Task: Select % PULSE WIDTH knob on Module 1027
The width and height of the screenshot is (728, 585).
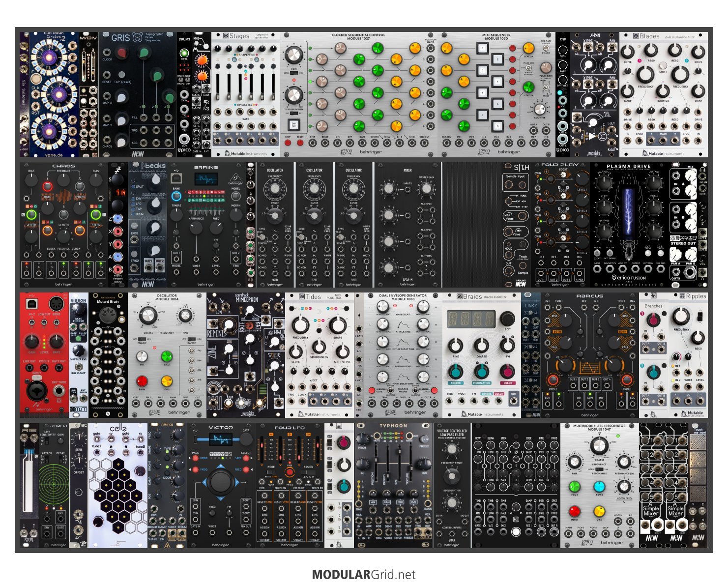Action: coord(293,96)
